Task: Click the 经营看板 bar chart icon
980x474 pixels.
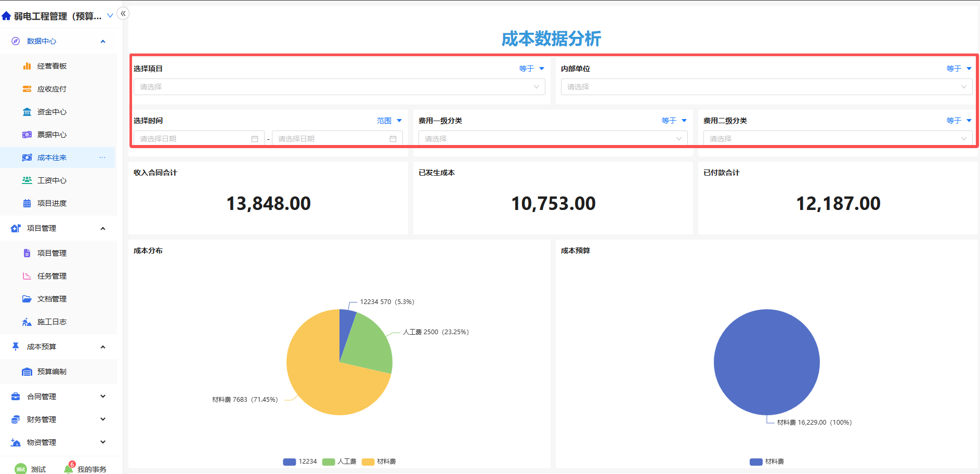Action: (27, 66)
